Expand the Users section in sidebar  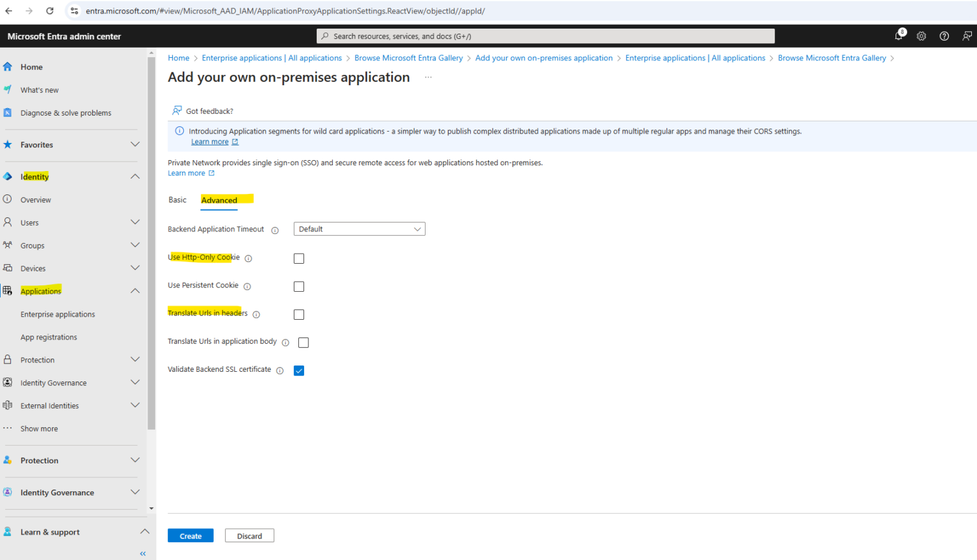(135, 222)
